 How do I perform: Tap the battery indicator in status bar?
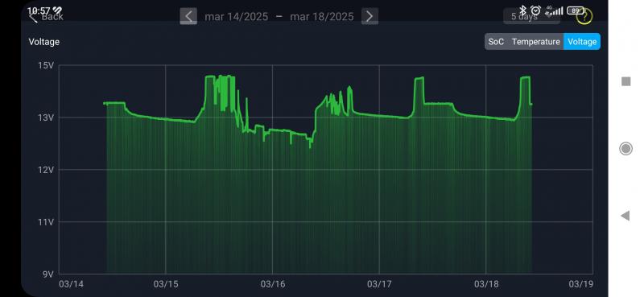click(575, 10)
